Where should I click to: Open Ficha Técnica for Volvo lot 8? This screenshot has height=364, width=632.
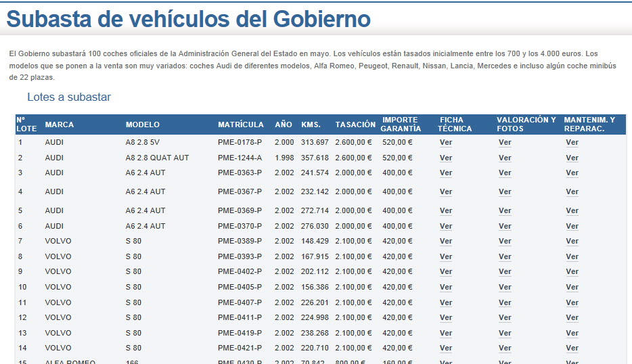tap(445, 256)
